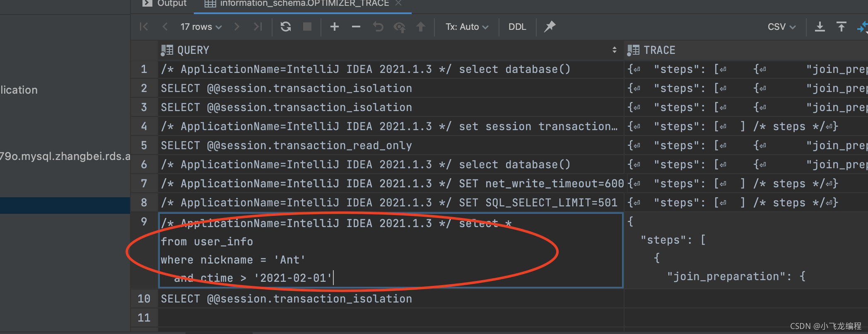Export data with download icon
Screen dimensions: 868x334
coord(820,27)
